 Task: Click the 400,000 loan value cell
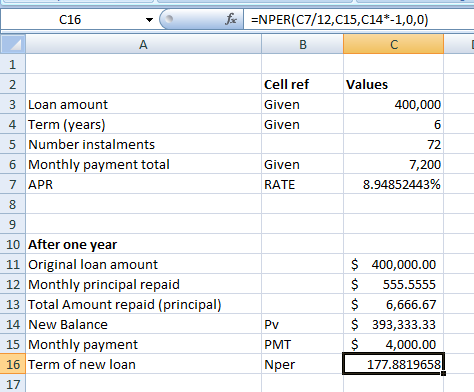[x=394, y=104]
